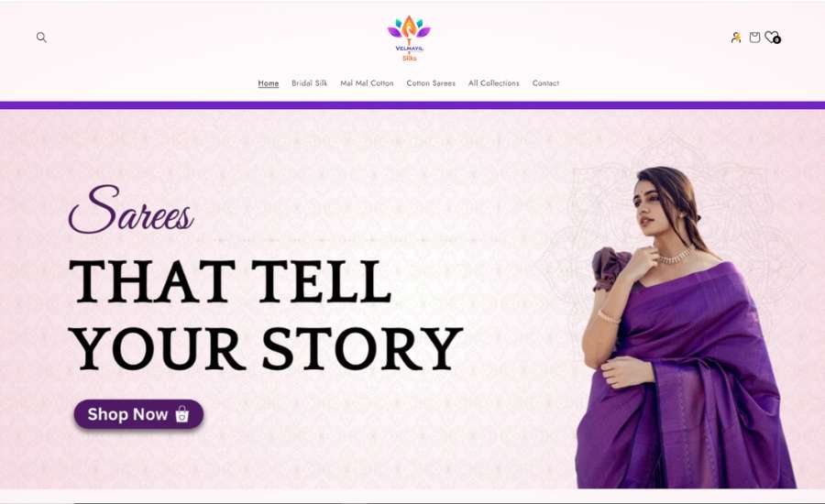Click the model in purple saree image
The image size is (825, 504).
[685, 328]
